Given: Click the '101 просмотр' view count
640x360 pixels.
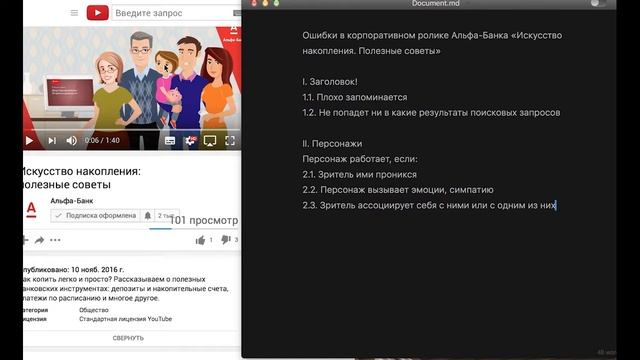Looking at the screenshot, I should tap(204, 220).
